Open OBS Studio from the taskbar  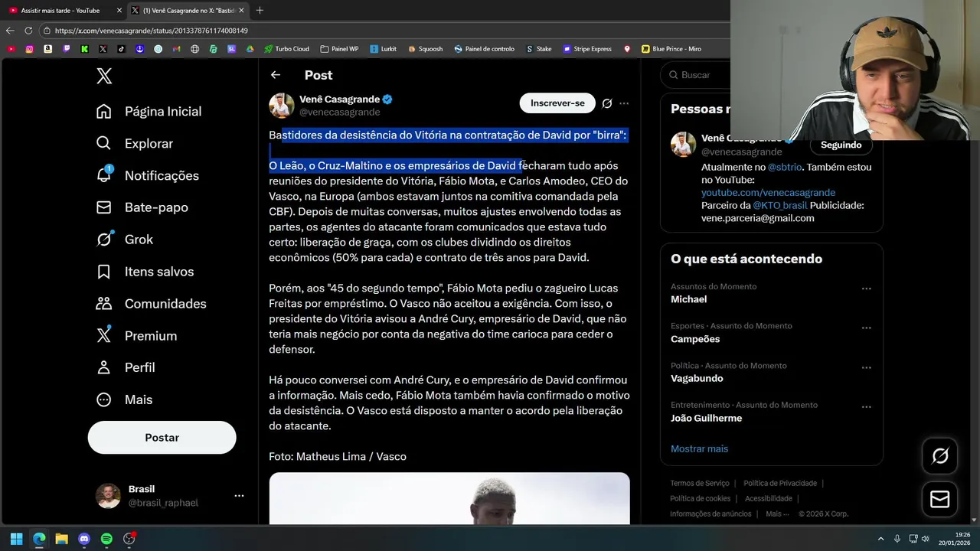coord(129,539)
